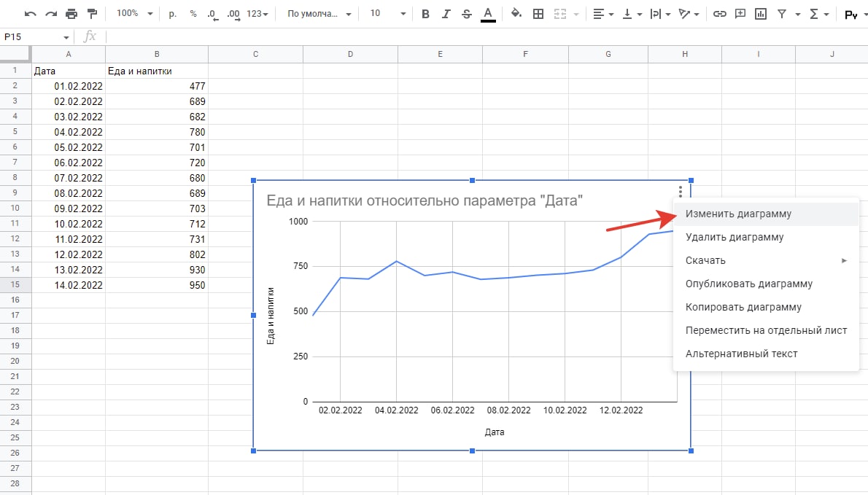The image size is (868, 495).
Task: Toggle italic formatting
Action: pos(446,14)
